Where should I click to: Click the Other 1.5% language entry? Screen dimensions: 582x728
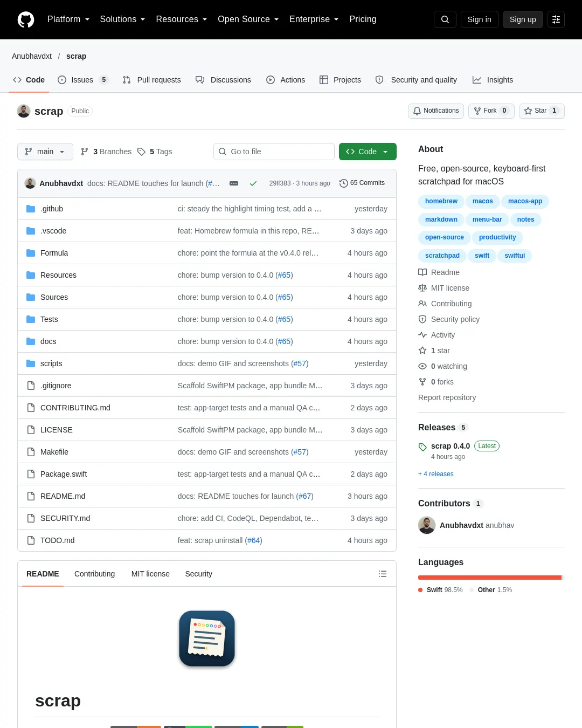[x=491, y=590]
